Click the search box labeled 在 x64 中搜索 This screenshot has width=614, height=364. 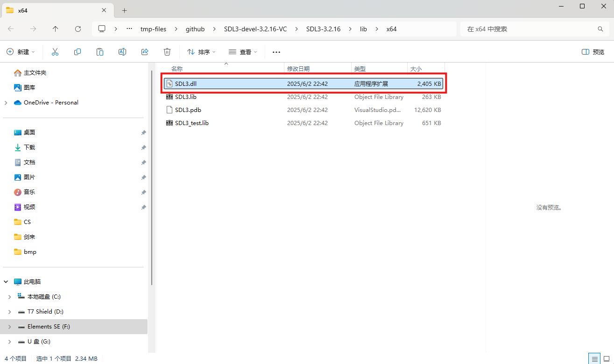tap(532, 28)
